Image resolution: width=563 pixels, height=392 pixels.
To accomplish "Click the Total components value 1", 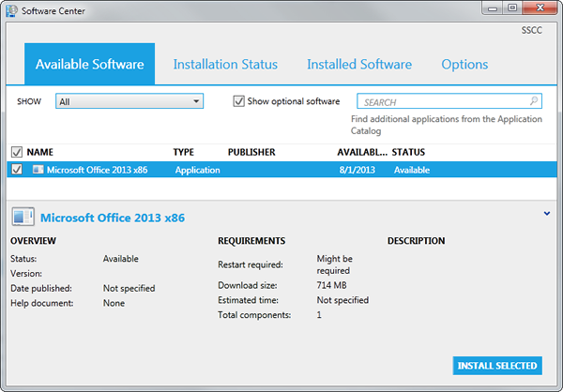I will click(319, 315).
